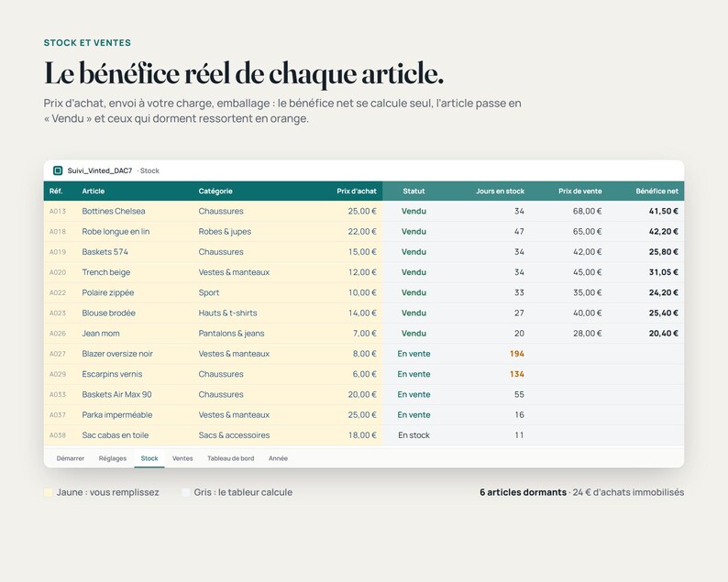Go to the Tableau de bord tab

tap(231, 458)
